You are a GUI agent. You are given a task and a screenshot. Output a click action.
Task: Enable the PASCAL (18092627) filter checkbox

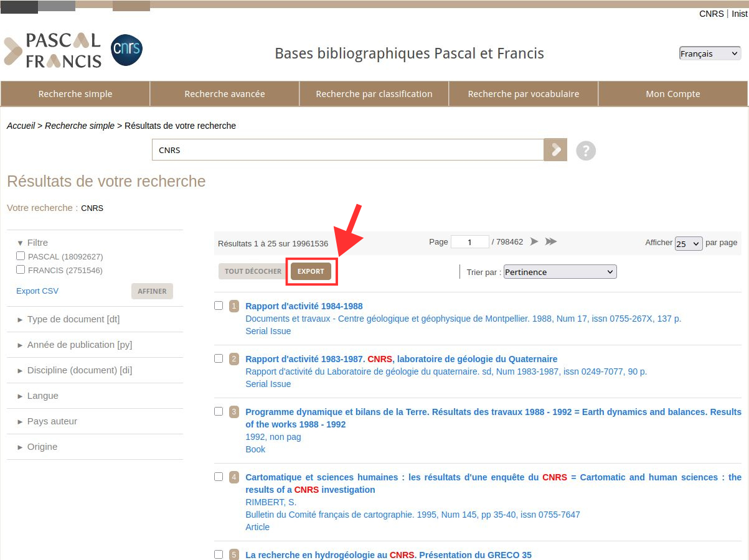(x=21, y=256)
